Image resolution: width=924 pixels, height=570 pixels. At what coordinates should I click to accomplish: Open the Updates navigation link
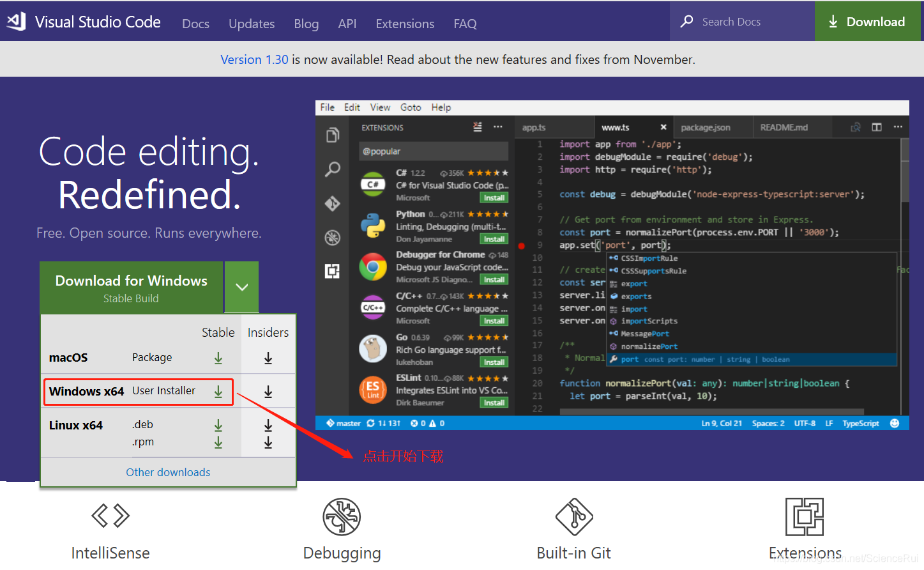252,24
